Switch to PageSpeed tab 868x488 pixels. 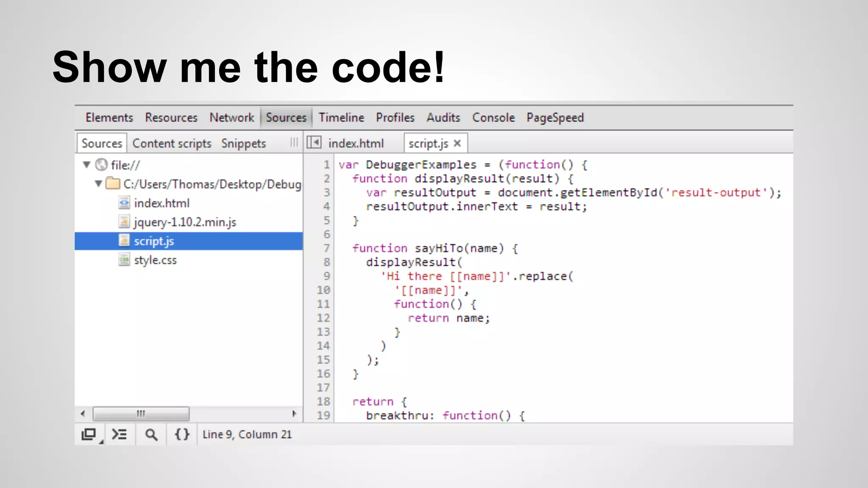point(555,118)
